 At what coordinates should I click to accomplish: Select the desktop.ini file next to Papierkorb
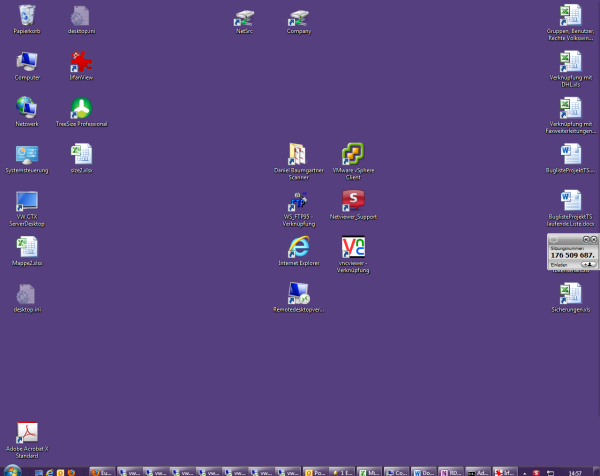tap(82, 19)
